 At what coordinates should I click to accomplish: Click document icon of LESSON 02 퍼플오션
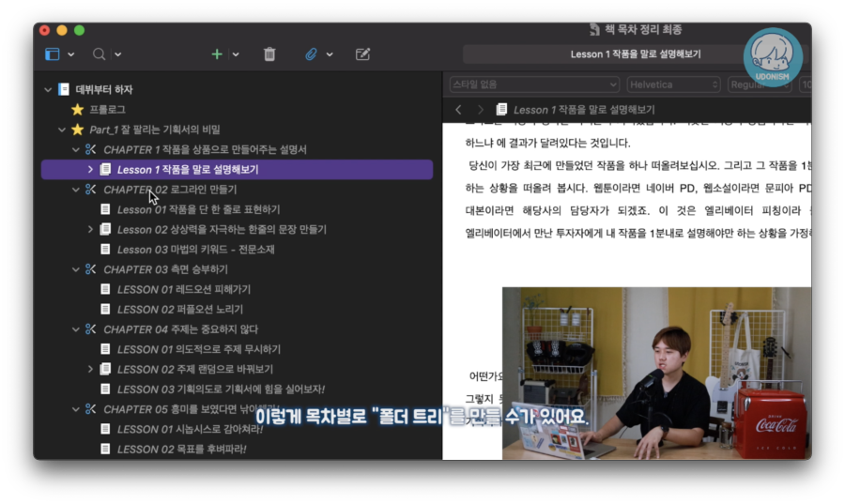point(105,310)
